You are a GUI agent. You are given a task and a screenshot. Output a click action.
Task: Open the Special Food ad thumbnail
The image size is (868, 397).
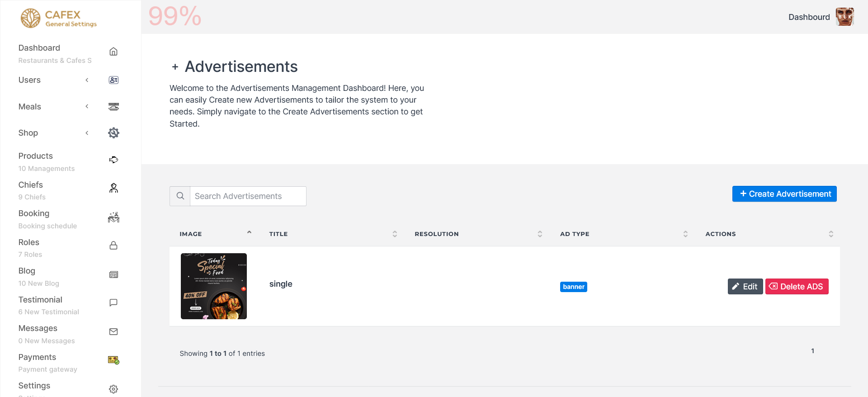[x=214, y=286]
